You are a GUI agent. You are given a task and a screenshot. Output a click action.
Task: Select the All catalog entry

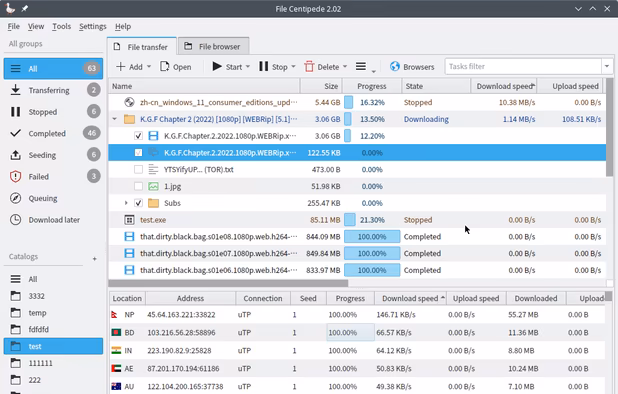pos(53,279)
